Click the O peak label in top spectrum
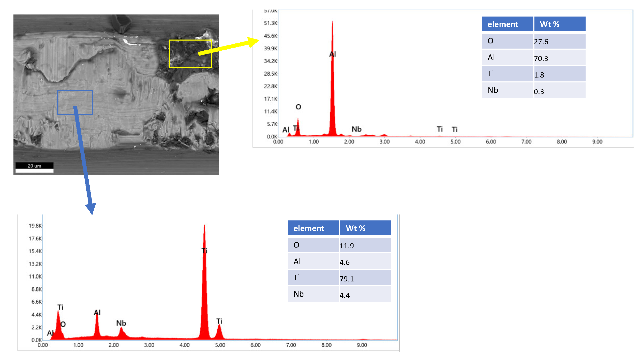This screenshot has height=361, width=644. [298, 107]
